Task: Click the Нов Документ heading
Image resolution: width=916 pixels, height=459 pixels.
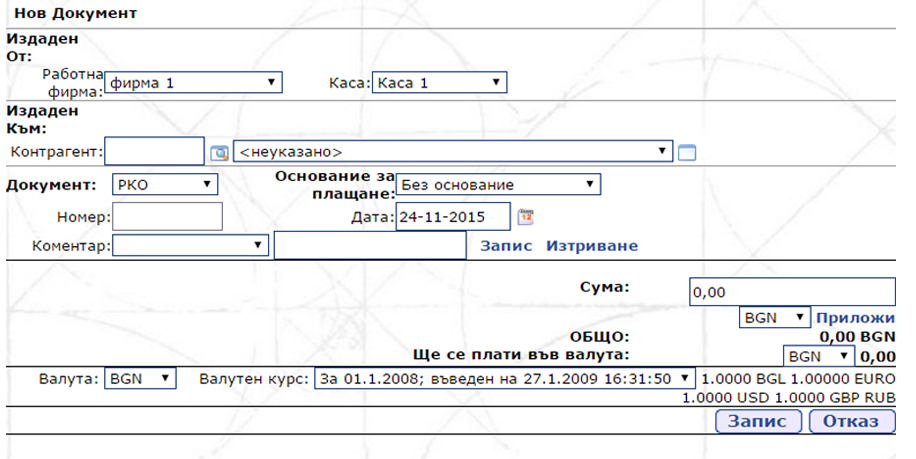Action: [75, 13]
